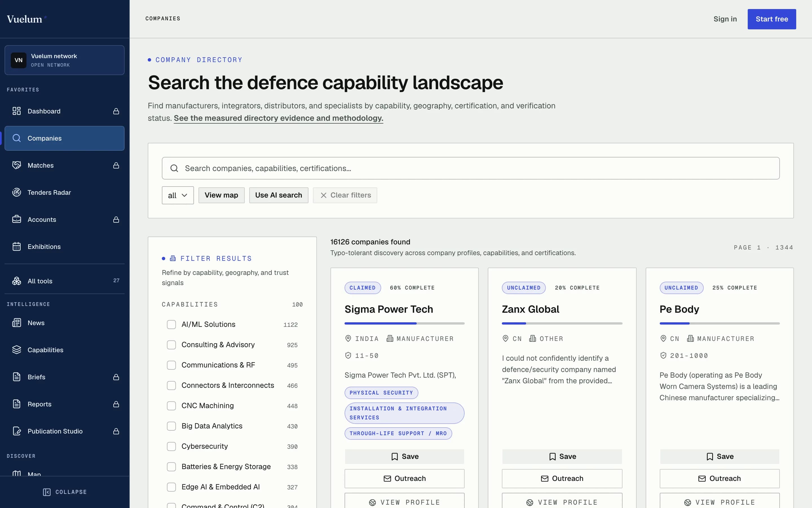Open the 'all' filter dropdown
Image resolution: width=812 pixels, height=508 pixels.
coord(178,195)
